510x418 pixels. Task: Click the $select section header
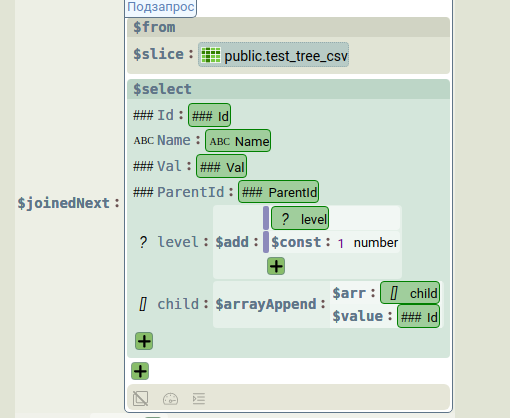tap(288, 89)
